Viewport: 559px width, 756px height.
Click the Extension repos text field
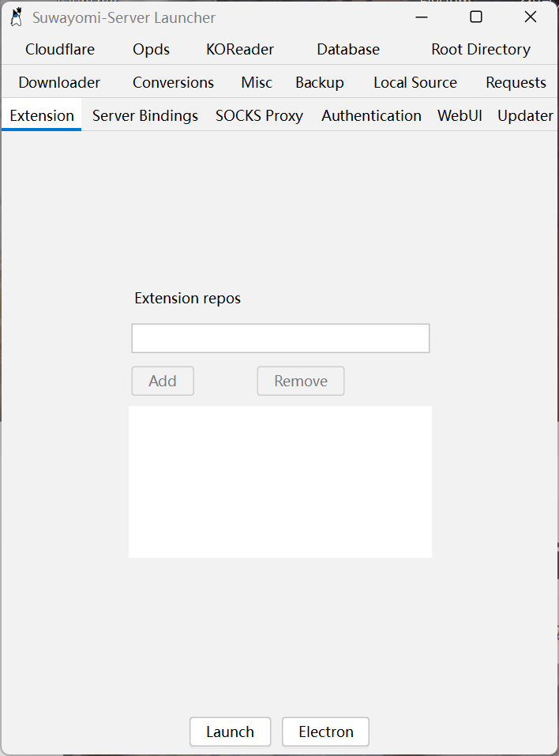280,338
